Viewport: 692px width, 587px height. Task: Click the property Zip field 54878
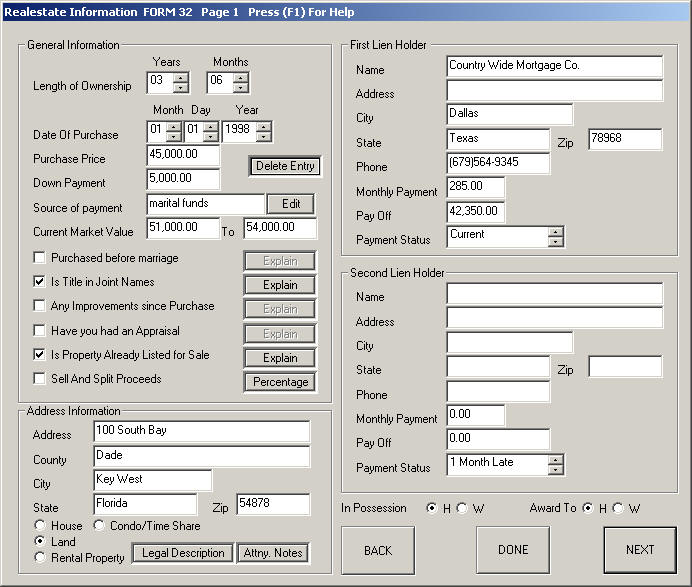[273, 504]
